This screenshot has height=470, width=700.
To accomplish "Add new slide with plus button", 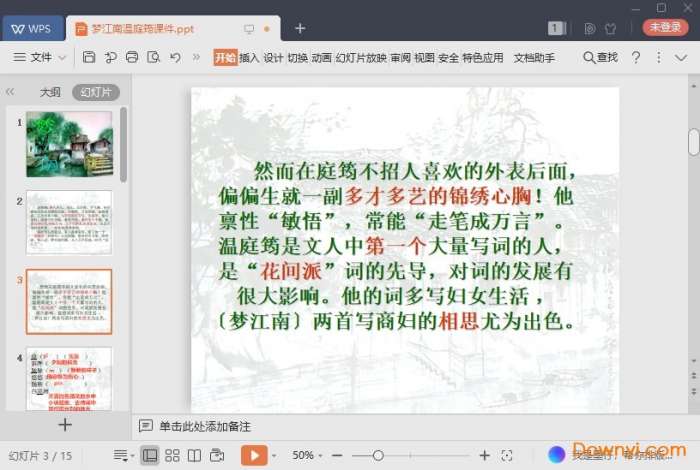I will (x=65, y=424).
